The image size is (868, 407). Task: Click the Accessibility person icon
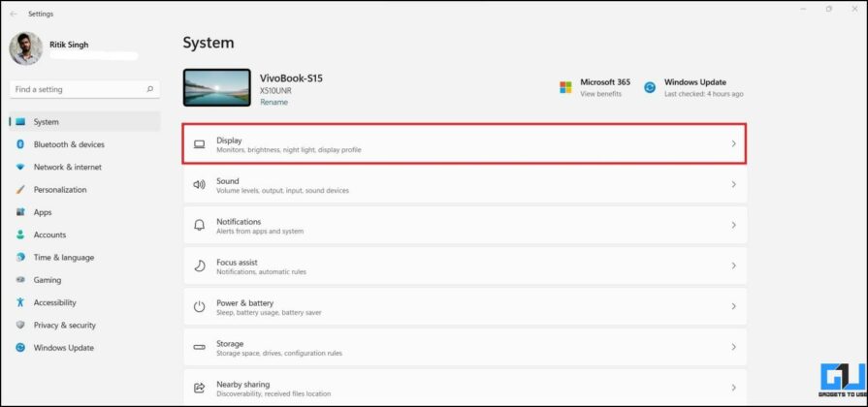tap(20, 302)
